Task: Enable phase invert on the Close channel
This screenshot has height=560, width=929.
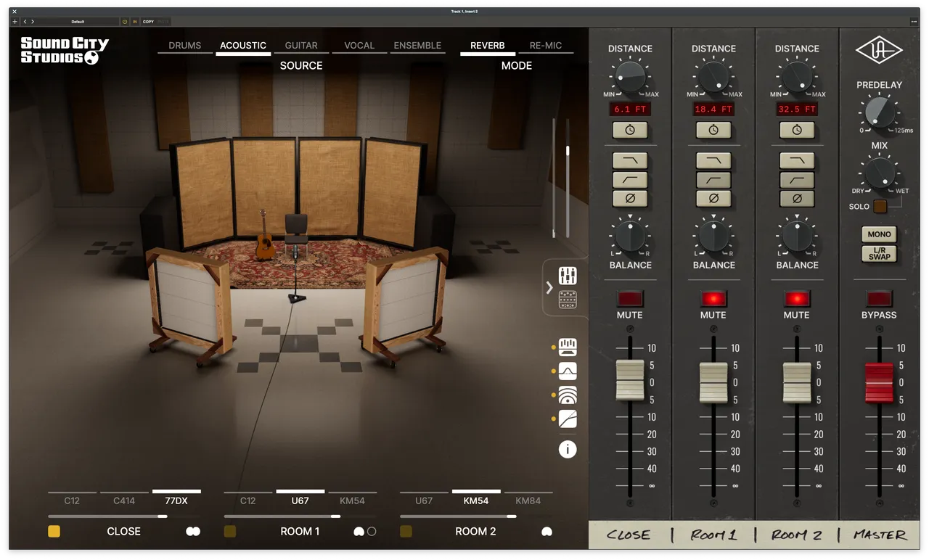Action: [x=630, y=198]
